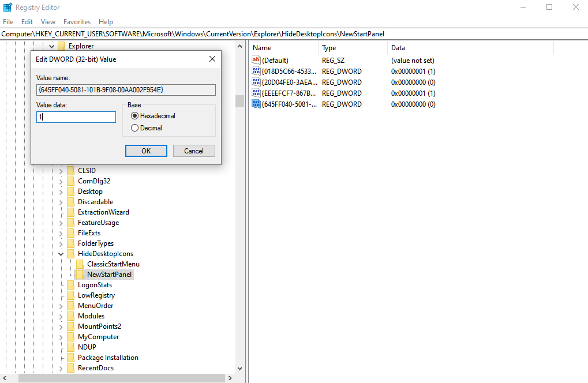
Task: Expand the MountPoints2 key
Action: tap(61, 326)
